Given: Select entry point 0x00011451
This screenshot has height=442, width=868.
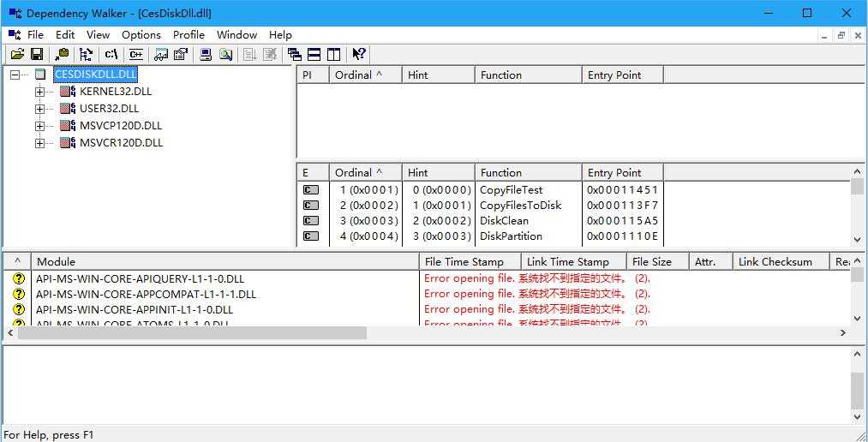Looking at the screenshot, I should [622, 190].
